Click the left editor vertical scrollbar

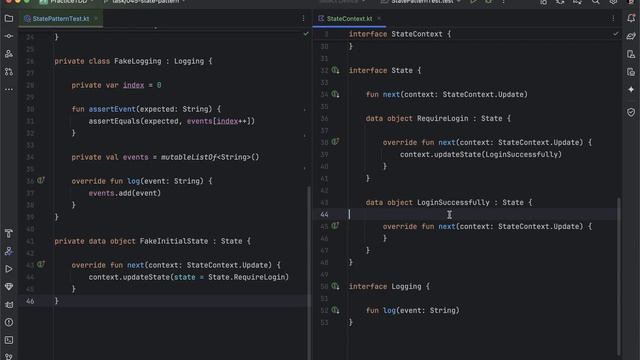point(309,273)
